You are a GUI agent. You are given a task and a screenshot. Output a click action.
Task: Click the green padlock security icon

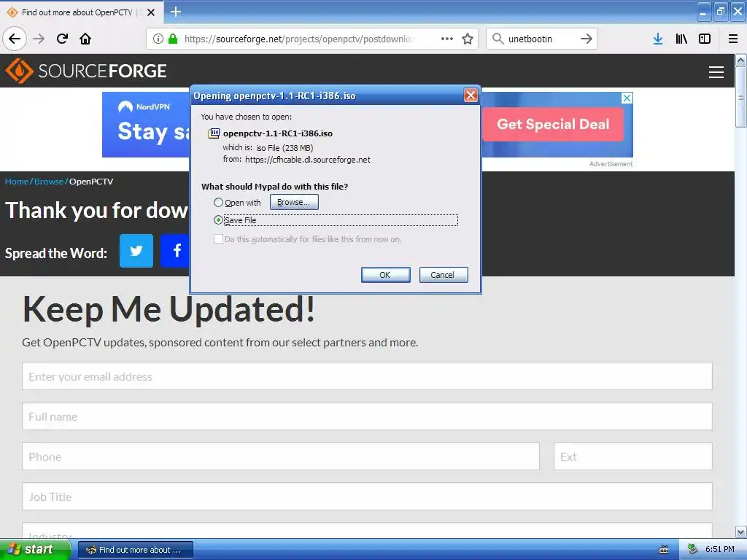pyautogui.click(x=173, y=39)
